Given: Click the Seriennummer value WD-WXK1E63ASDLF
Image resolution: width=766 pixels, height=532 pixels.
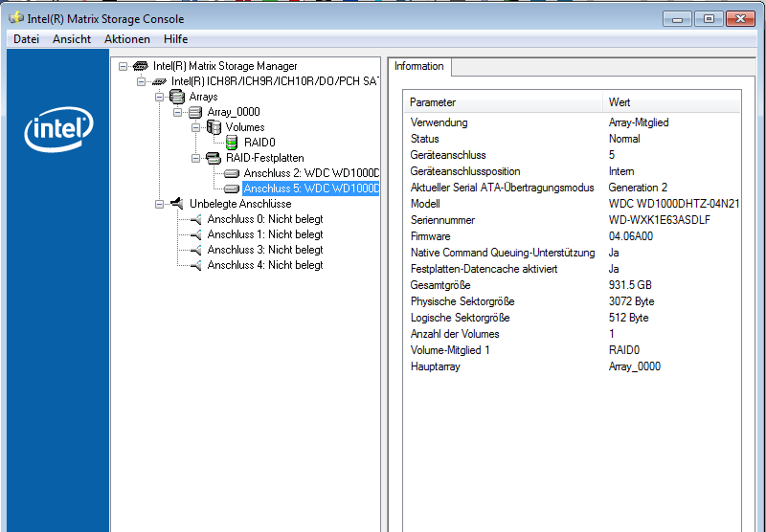Looking at the screenshot, I should pyautogui.click(x=659, y=220).
